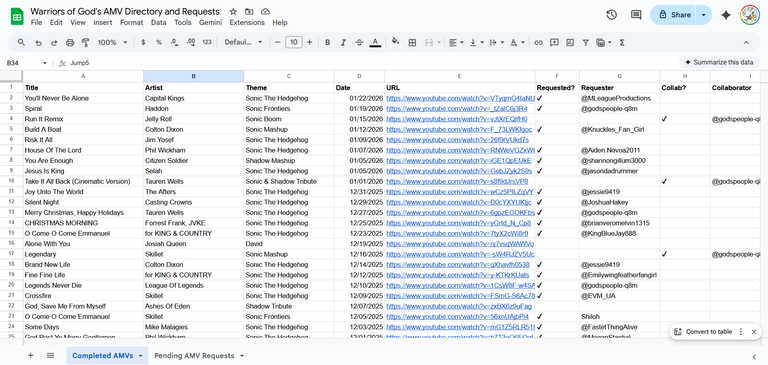Open filter views dropdown
This screenshot has width=768, height=365.
click(x=603, y=43)
